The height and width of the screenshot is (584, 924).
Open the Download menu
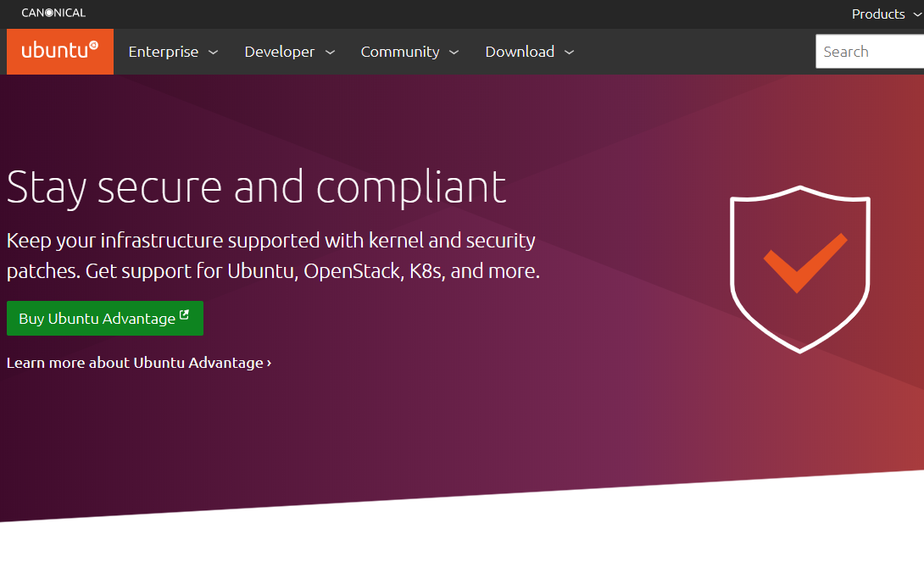[x=529, y=52]
